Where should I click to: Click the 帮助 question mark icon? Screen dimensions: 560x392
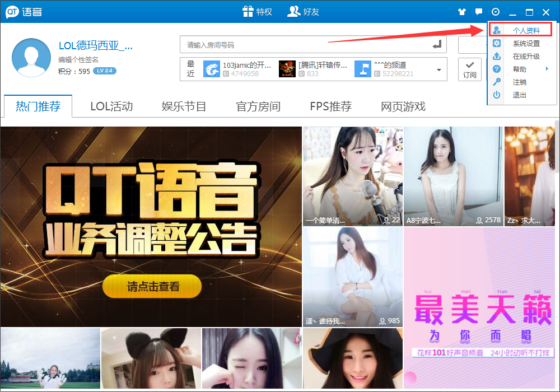496,68
